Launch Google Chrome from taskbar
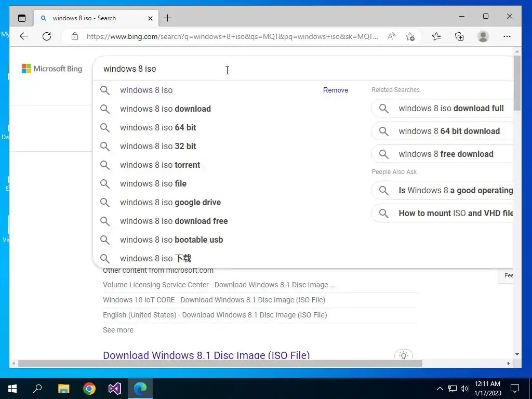This screenshot has width=532, height=399. (89, 389)
